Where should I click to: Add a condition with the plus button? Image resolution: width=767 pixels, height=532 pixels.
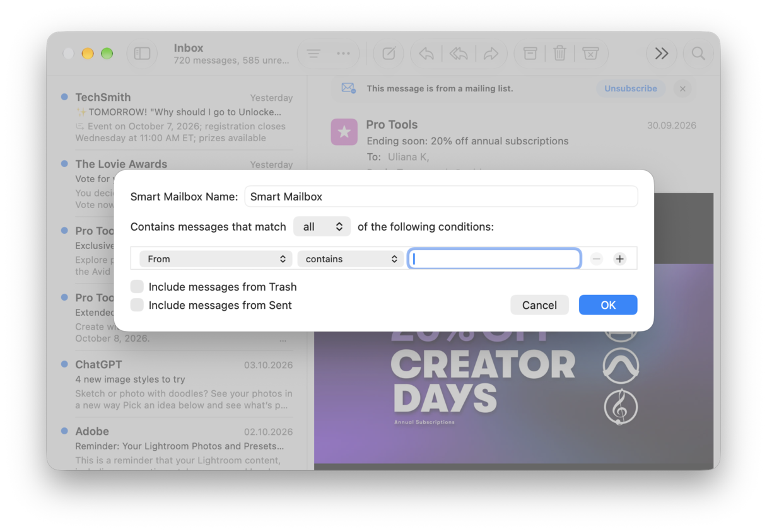point(620,259)
